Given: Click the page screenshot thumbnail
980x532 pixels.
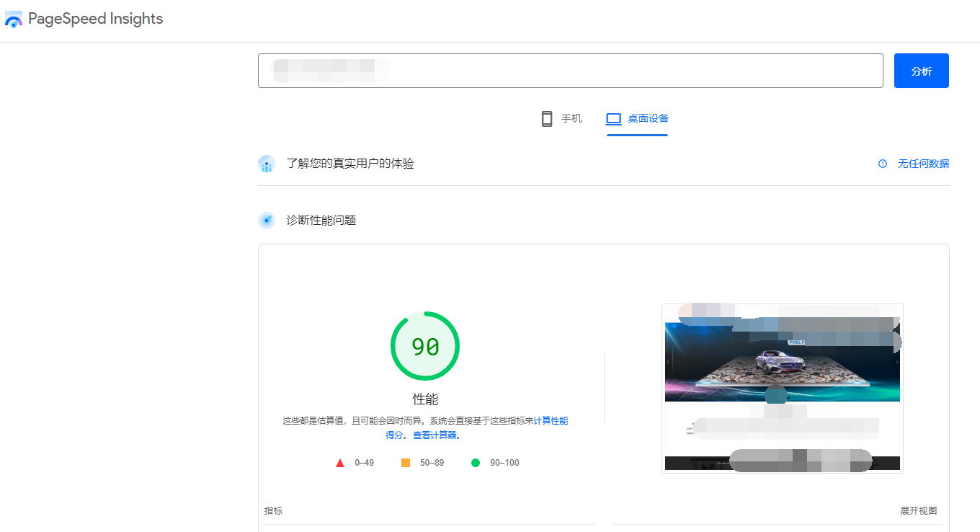Looking at the screenshot, I should pyautogui.click(x=782, y=388).
